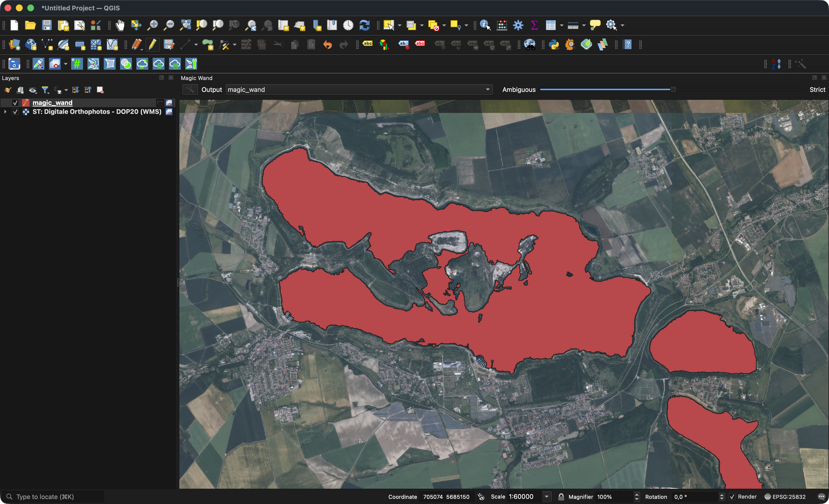829x504 pixels.
Task: Click the Zoom In magnifier icon
Action: pyautogui.click(x=153, y=25)
